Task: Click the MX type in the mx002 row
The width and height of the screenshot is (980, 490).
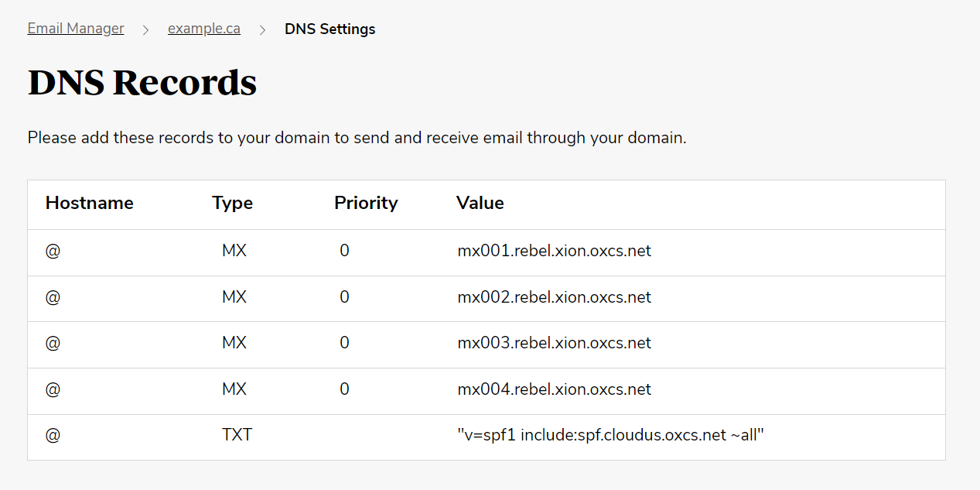Action: pos(234,297)
